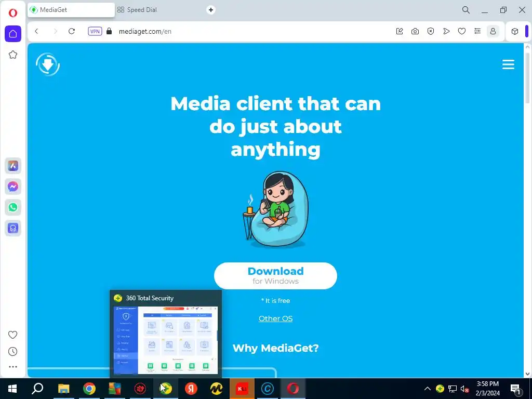Image resolution: width=532 pixels, height=399 pixels.
Task: Open the Opera menu logo
Action: pos(13,13)
